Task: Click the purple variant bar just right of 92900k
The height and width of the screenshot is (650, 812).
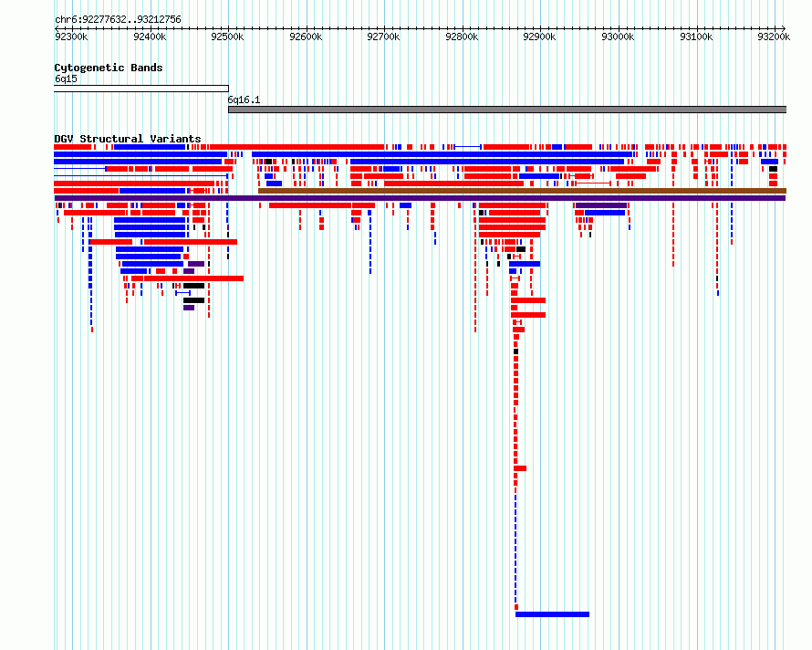Action: tap(600, 205)
